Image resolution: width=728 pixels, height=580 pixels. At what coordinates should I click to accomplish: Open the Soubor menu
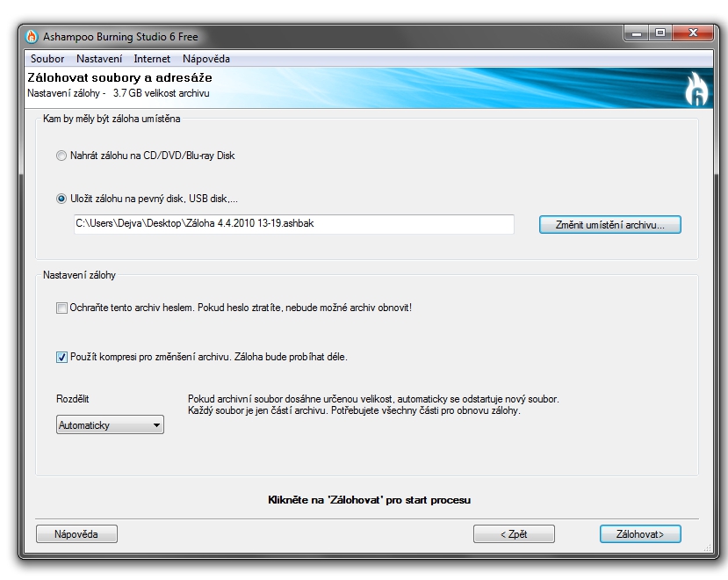click(47, 59)
